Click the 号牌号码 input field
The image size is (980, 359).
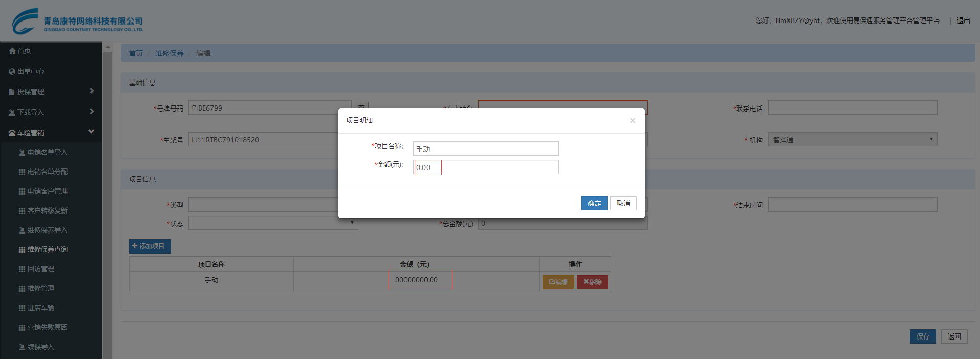tap(270, 108)
